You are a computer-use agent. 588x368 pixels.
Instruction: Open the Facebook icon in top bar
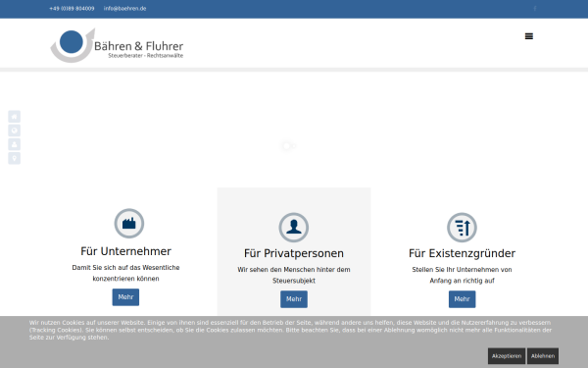535,8
